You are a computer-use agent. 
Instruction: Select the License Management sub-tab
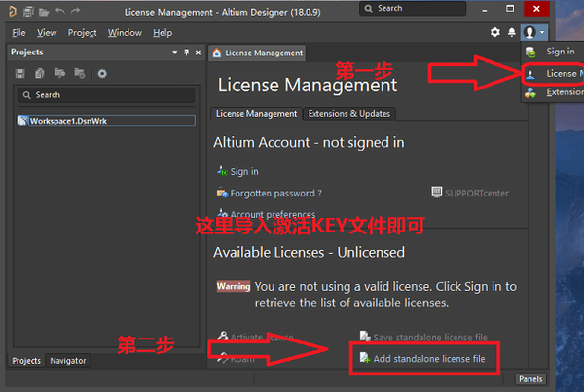point(257,114)
